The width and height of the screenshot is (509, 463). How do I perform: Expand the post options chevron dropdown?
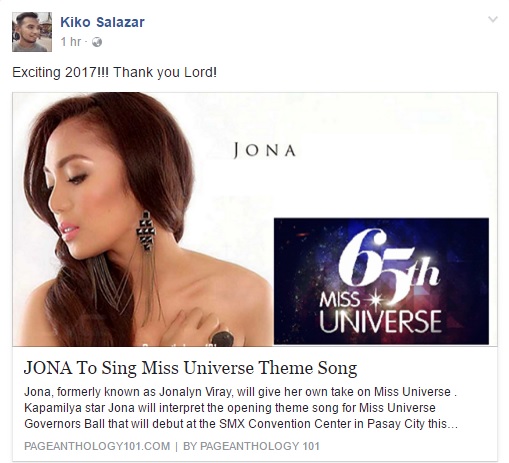(493, 19)
